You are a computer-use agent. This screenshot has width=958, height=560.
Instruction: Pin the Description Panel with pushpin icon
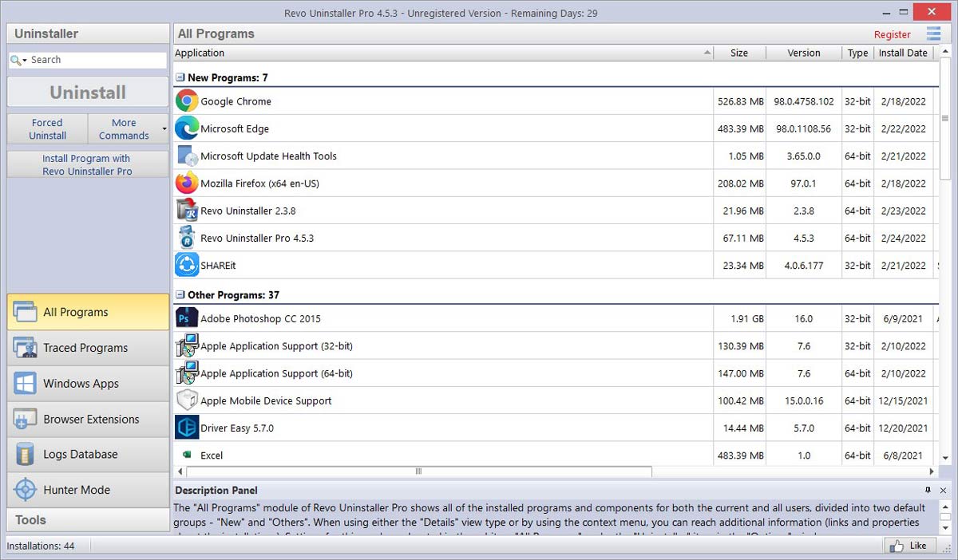pos(928,490)
